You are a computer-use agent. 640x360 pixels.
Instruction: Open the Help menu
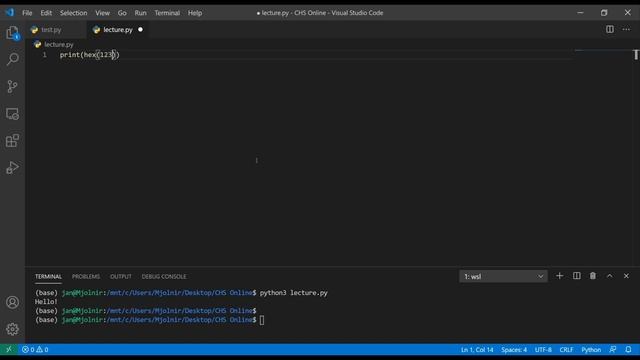(195, 13)
